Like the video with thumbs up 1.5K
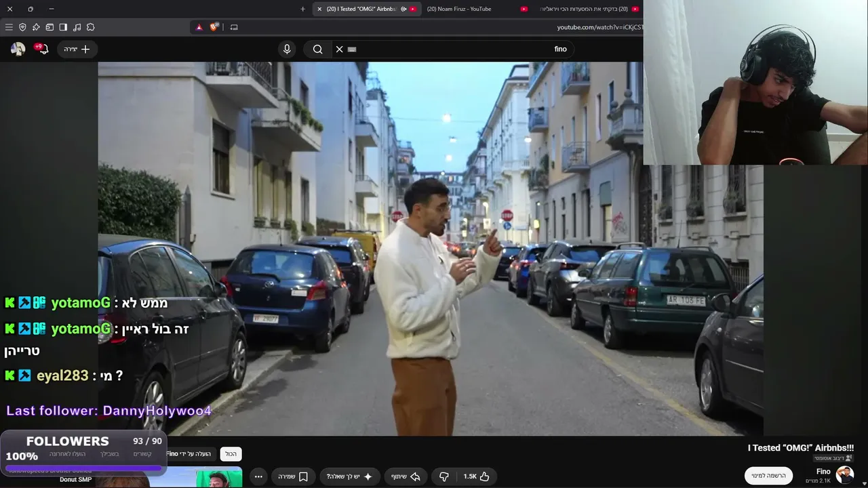 (x=476, y=476)
